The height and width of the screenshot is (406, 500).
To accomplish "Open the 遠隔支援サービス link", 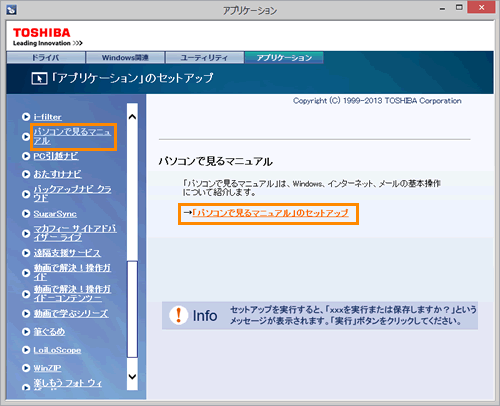I will pos(67,253).
